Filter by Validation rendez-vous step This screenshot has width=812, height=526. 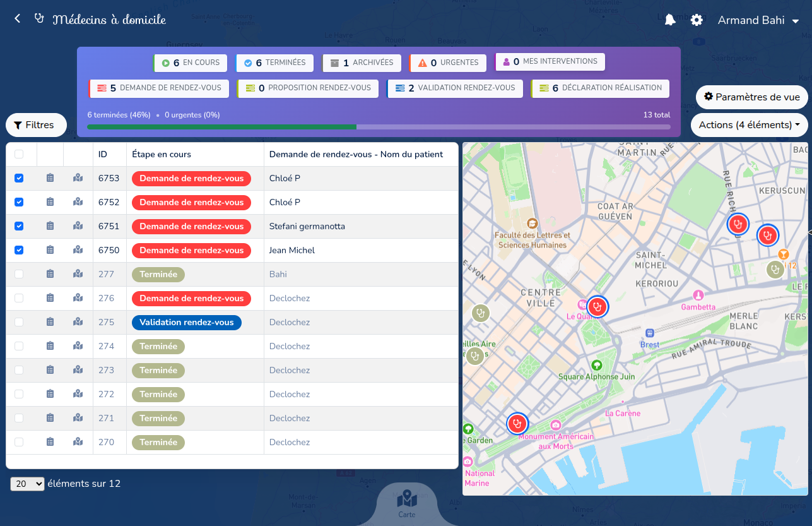coord(454,88)
